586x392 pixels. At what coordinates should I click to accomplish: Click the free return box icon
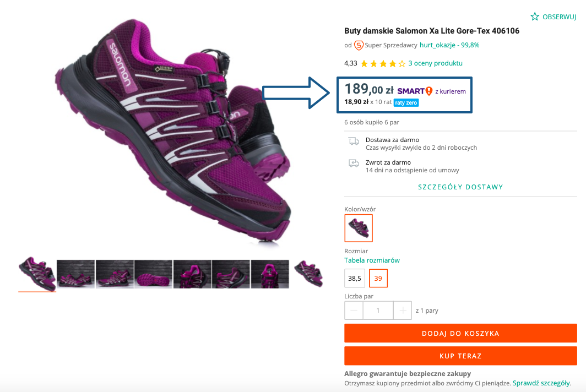tap(354, 163)
